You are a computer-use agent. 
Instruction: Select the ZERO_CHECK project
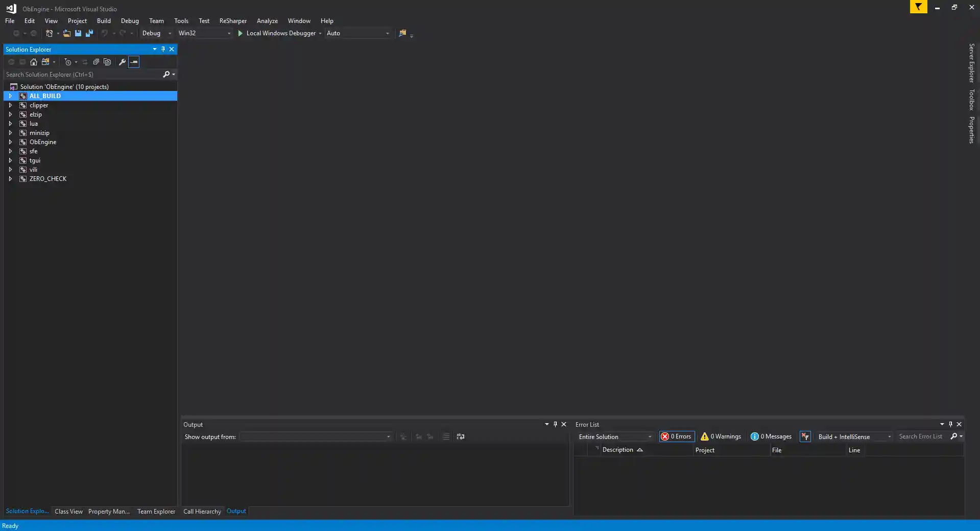click(48, 179)
